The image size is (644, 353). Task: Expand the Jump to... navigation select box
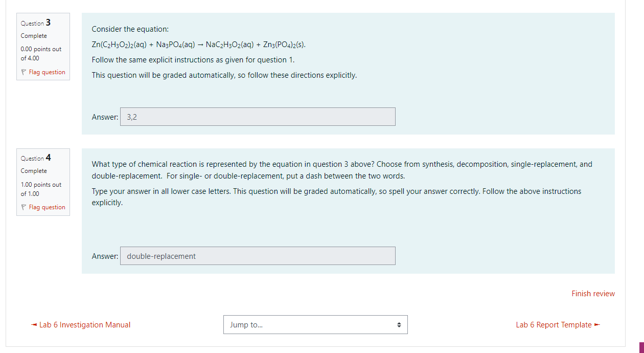[x=315, y=325]
